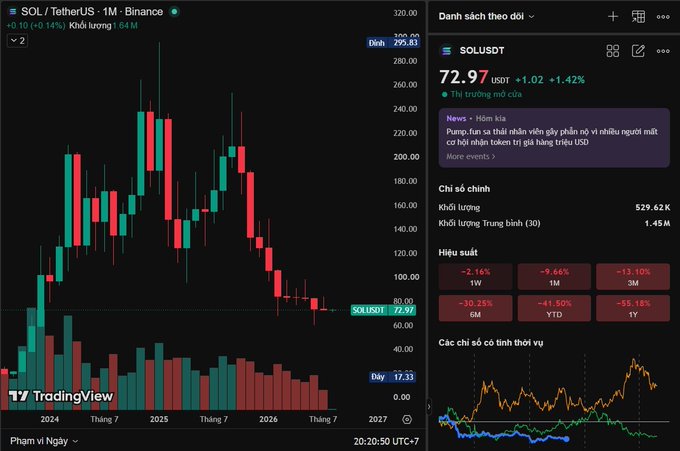Select the 3M performance tile

(633, 277)
